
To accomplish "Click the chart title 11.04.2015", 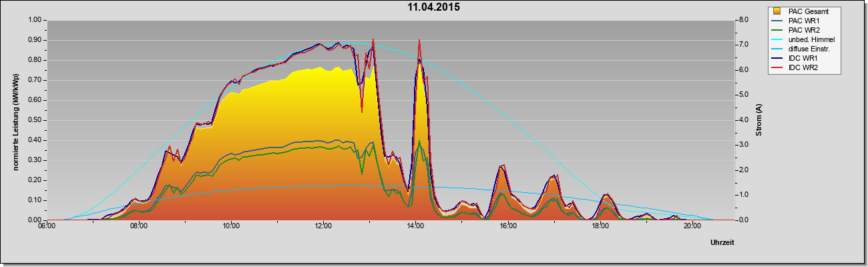I will point(434,8).
